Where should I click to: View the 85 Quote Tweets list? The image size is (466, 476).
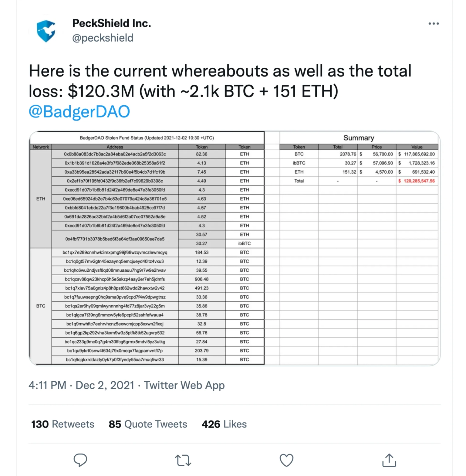pyautogui.click(x=148, y=424)
